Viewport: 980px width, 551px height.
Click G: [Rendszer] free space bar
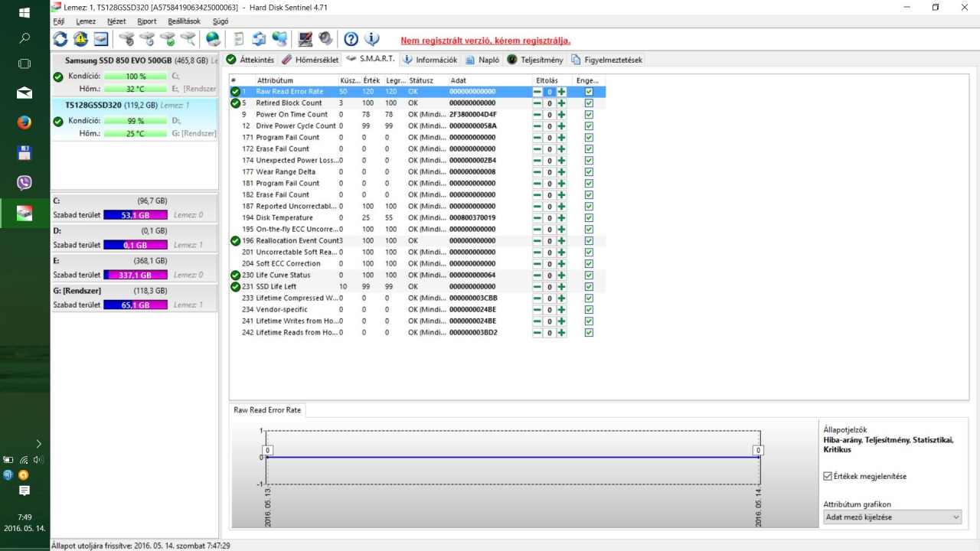coord(136,305)
